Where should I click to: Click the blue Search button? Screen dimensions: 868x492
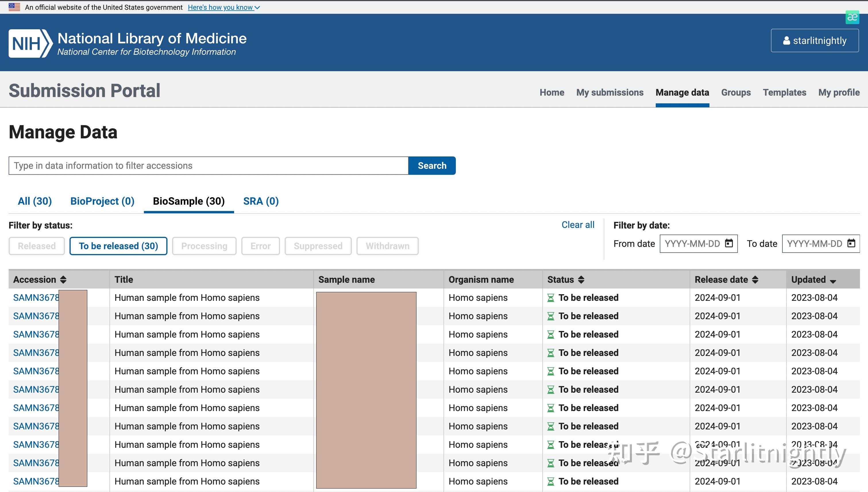(432, 166)
